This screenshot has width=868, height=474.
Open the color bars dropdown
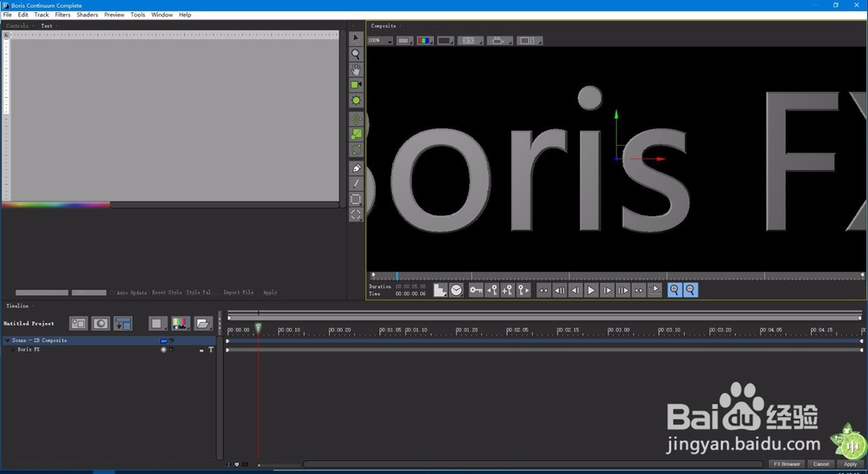pyautogui.click(x=181, y=324)
